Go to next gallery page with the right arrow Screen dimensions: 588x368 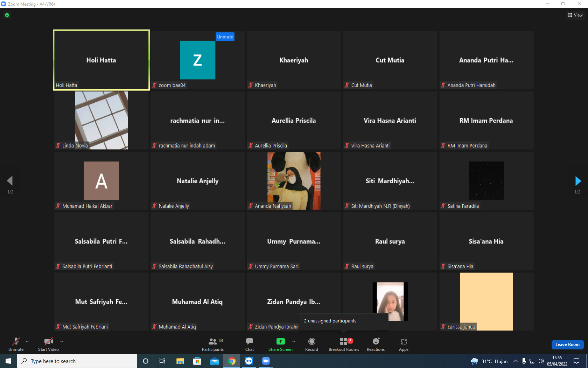[x=578, y=181]
